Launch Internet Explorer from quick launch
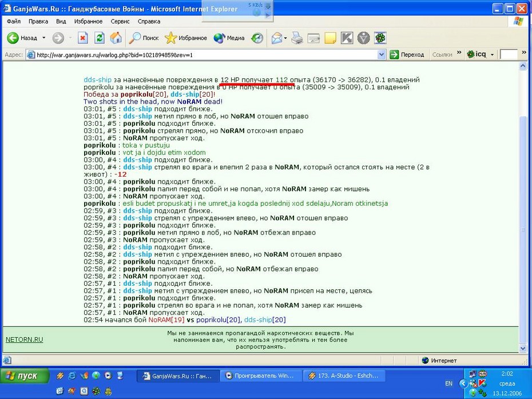The width and height of the screenshot is (532, 399). [72, 375]
